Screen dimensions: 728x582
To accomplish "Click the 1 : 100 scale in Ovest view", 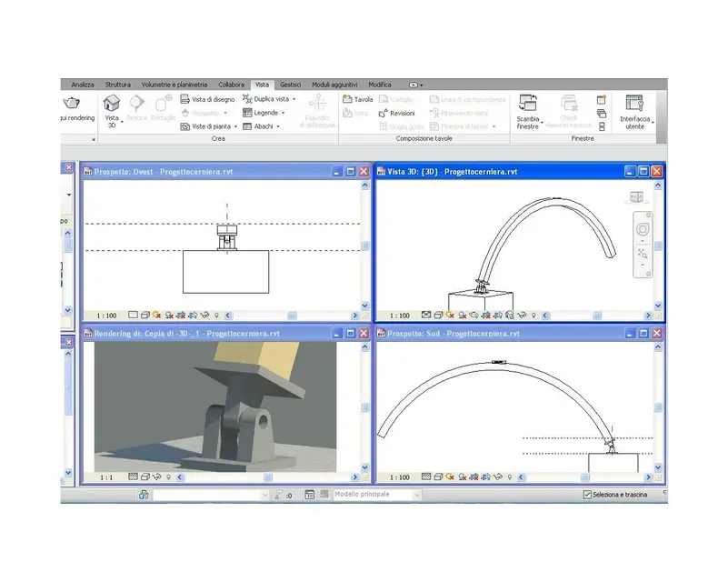I will click(x=106, y=316).
